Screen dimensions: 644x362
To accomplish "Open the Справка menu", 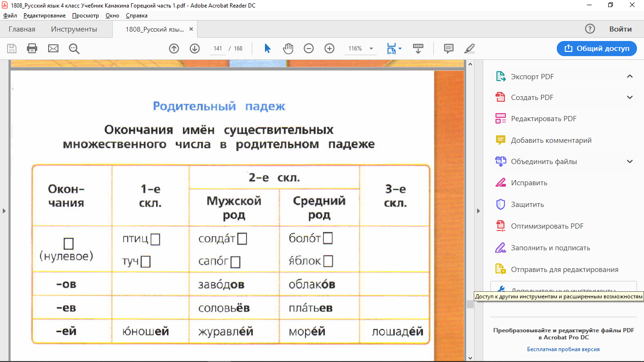I will tap(136, 16).
